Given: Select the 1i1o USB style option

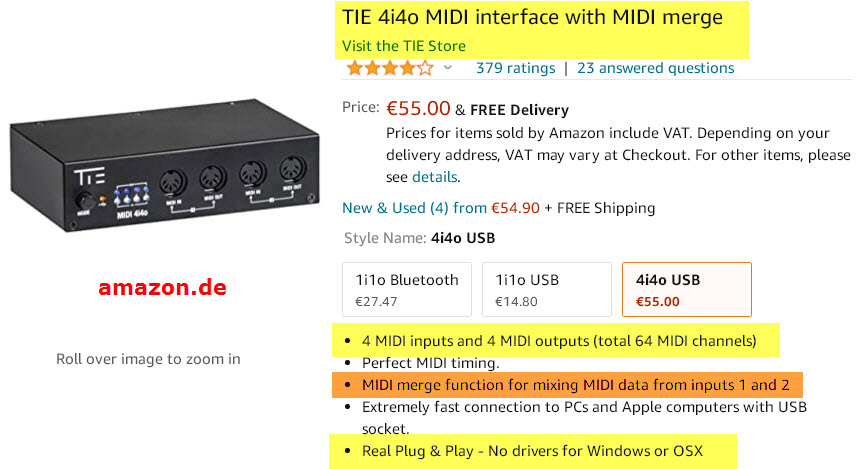Looking at the screenshot, I should click(x=546, y=289).
